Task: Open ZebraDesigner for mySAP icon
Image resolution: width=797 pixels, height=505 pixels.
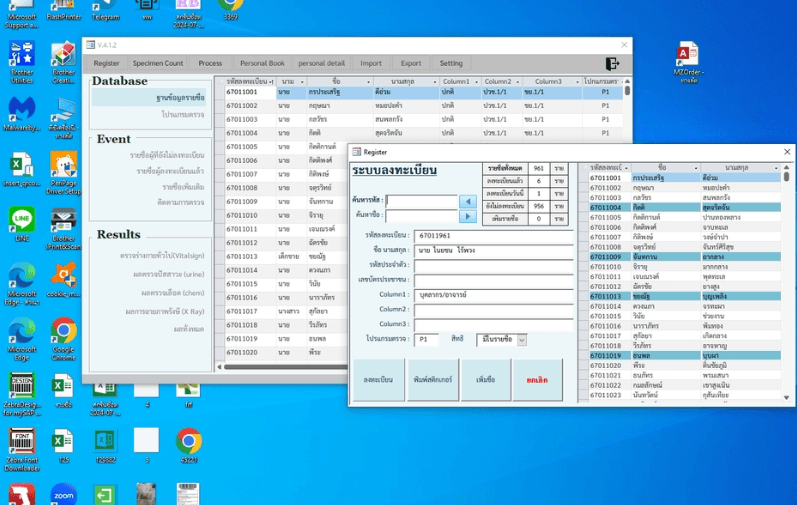Action: click(x=22, y=394)
